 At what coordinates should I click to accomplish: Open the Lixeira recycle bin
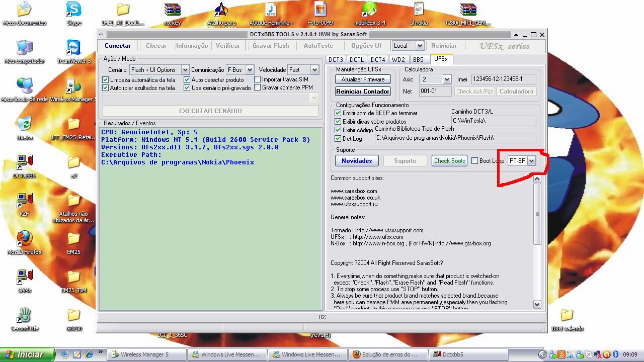tap(24, 128)
